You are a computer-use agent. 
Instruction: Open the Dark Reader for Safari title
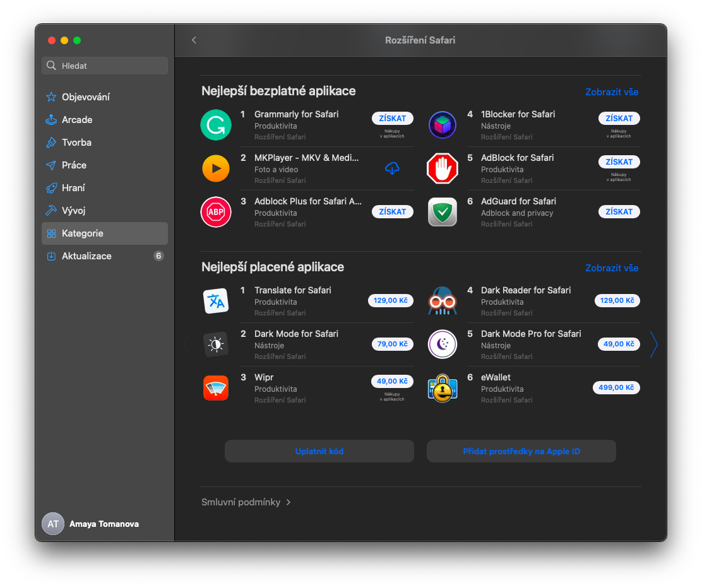coord(526,290)
